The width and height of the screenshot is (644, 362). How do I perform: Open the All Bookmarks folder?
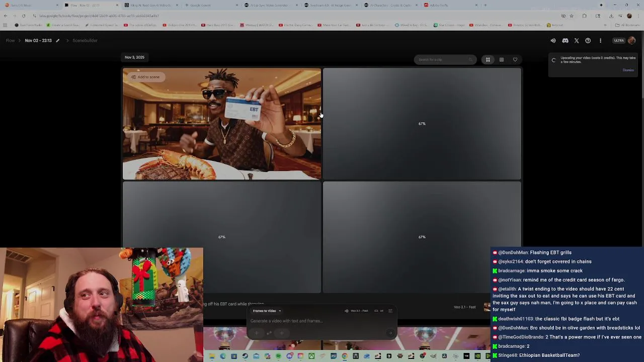coord(627,25)
